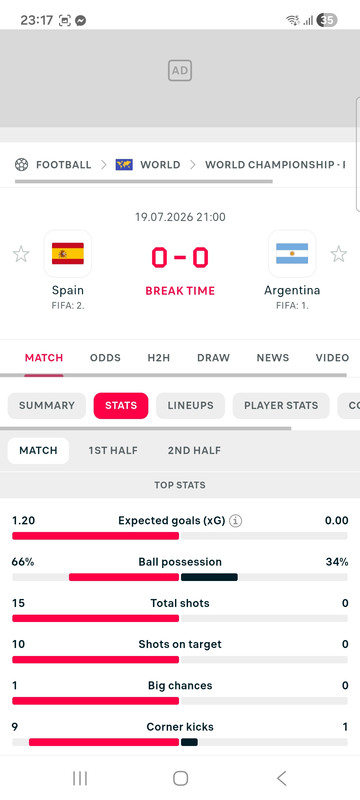Expand breadcrumb chevron after FOOTBALL
Image resolution: width=360 pixels, height=800 pixels.
click(104, 165)
